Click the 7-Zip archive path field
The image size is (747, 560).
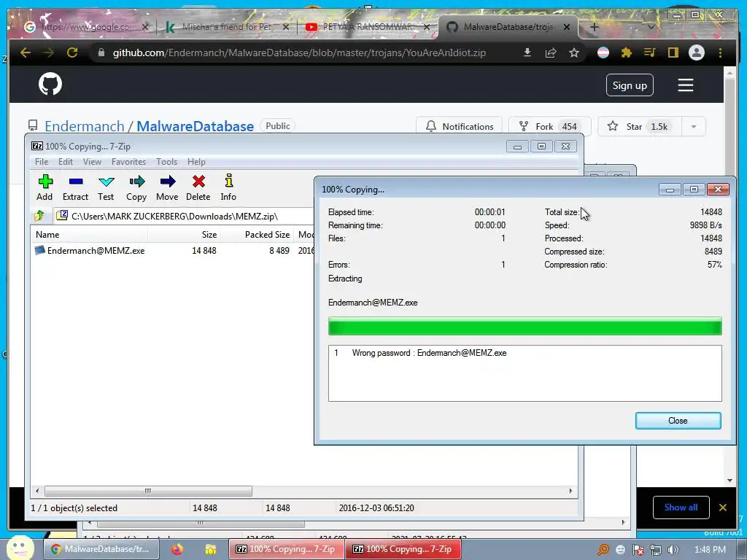pyautogui.click(x=183, y=216)
